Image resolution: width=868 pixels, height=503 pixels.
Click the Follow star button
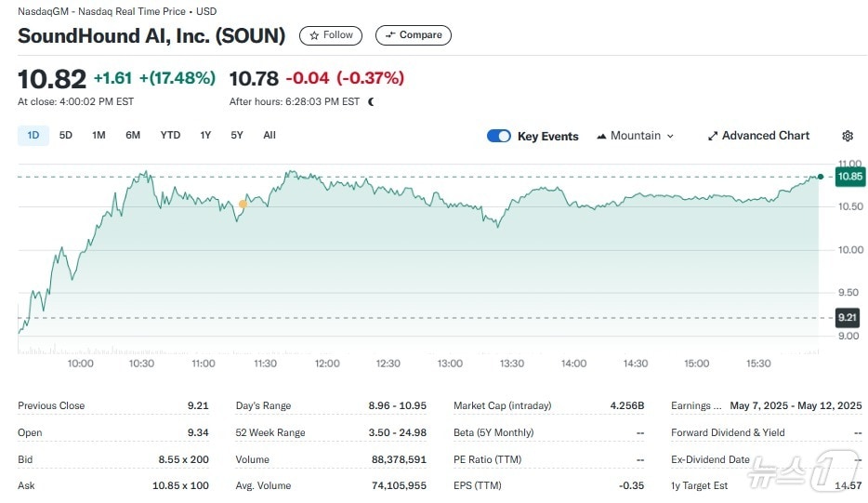[331, 35]
